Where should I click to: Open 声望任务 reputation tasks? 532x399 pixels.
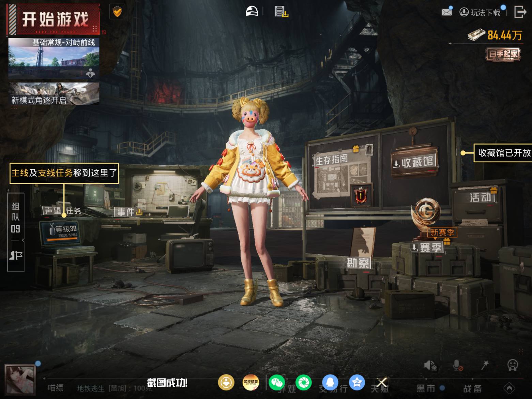point(62,211)
